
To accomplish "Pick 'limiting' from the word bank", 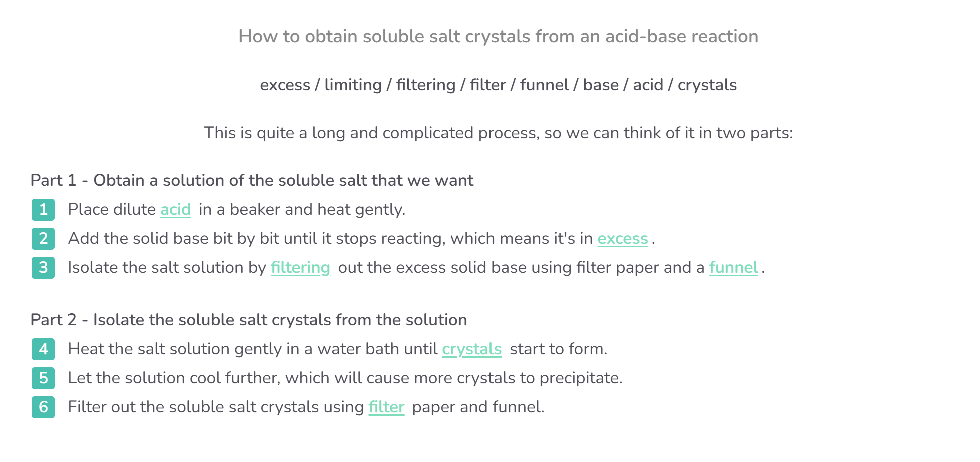I will 353,85.
